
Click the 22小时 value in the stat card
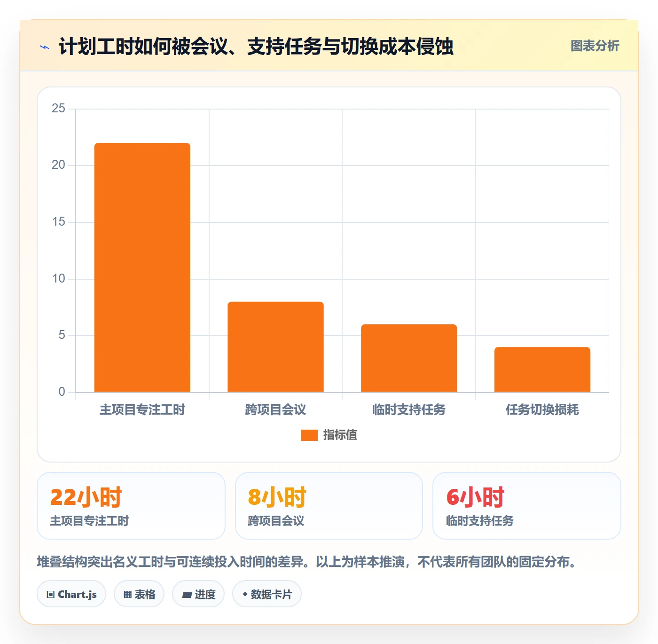coord(86,497)
